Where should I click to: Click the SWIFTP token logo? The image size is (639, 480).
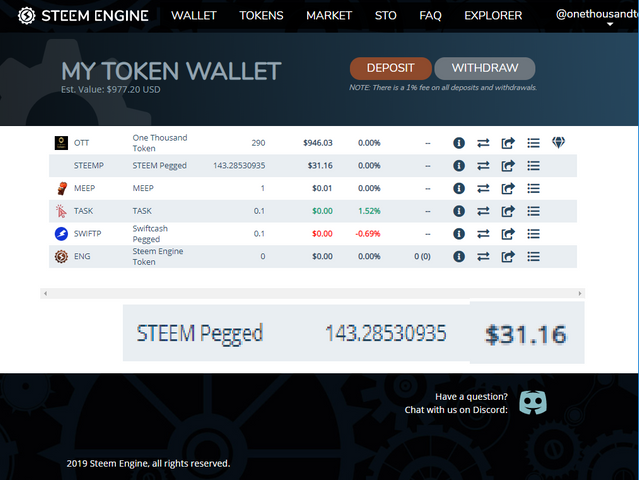(x=61, y=234)
